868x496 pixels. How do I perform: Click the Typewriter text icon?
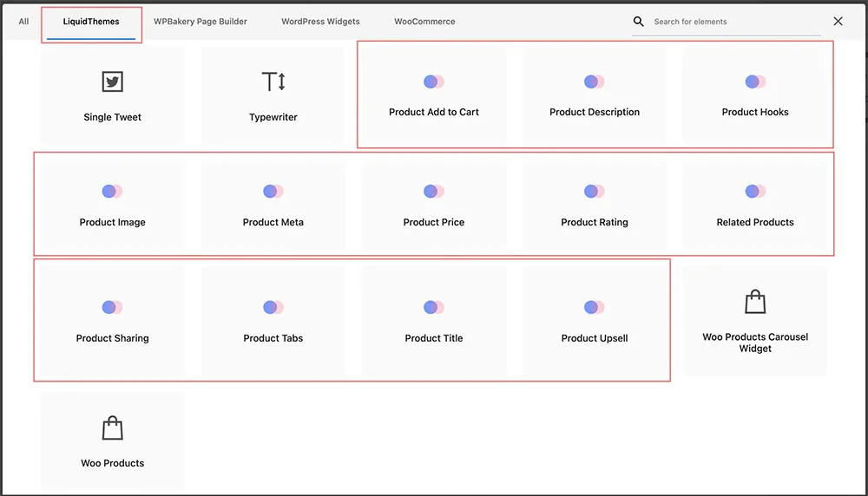(273, 82)
